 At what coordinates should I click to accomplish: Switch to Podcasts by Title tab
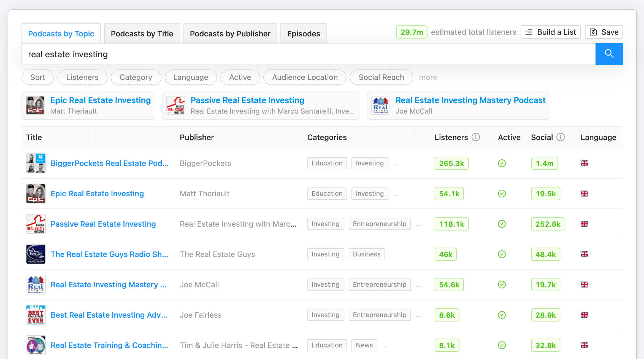pyautogui.click(x=142, y=33)
